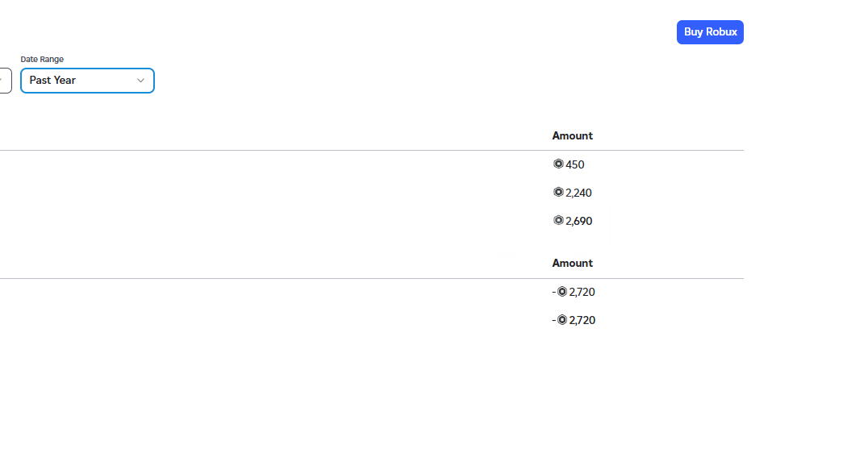Image resolution: width=868 pixels, height=449 pixels.
Task: Click the minus sign before the first 2,720
Action: tap(553, 292)
